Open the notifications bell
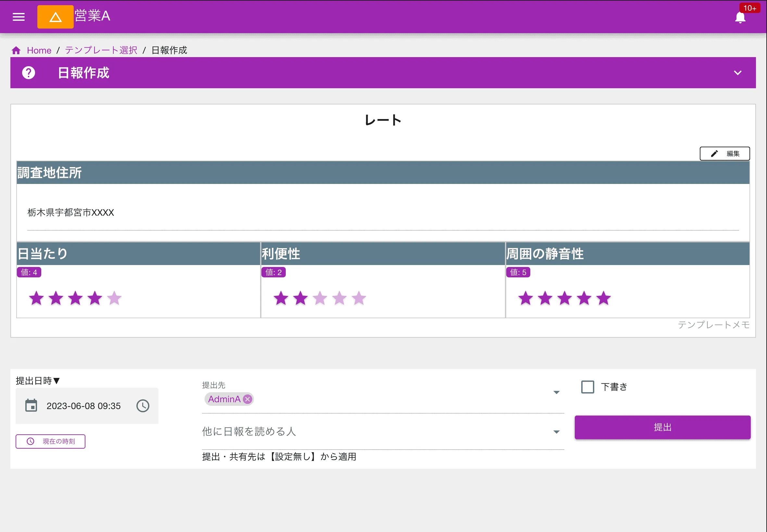767x532 pixels. tap(740, 17)
